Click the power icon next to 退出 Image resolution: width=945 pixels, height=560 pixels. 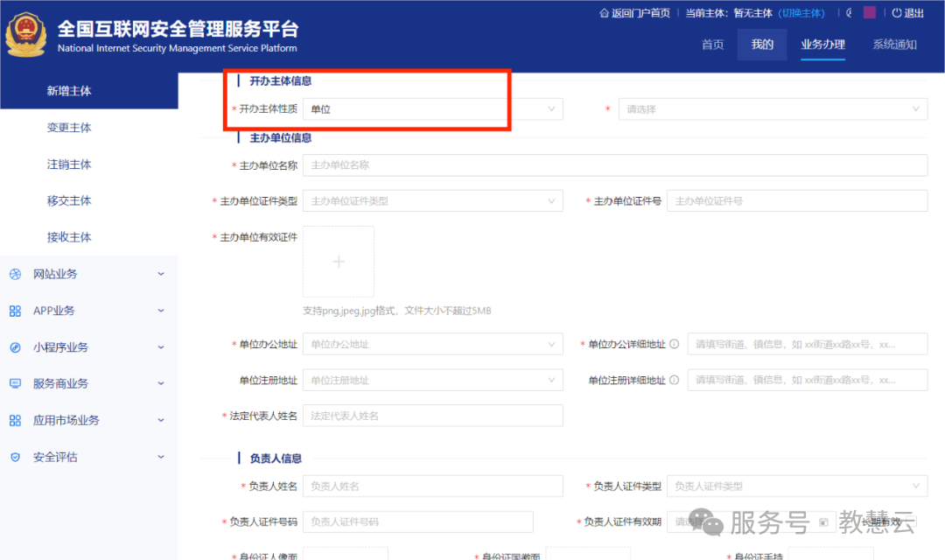tap(896, 13)
